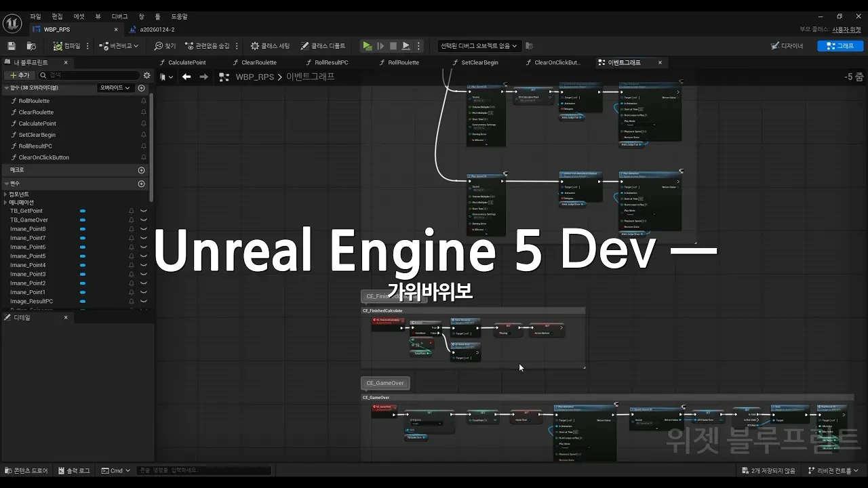Open options menu next to 관련없음 숨김
The height and width of the screenshot is (488, 868).
pos(237,46)
